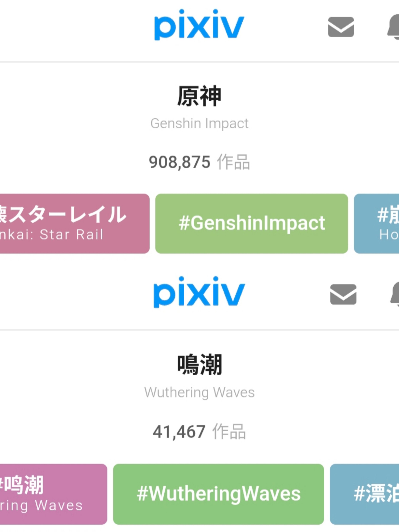Click the 鳴潮 tag title
The width and height of the screenshot is (399, 532).
click(x=199, y=365)
